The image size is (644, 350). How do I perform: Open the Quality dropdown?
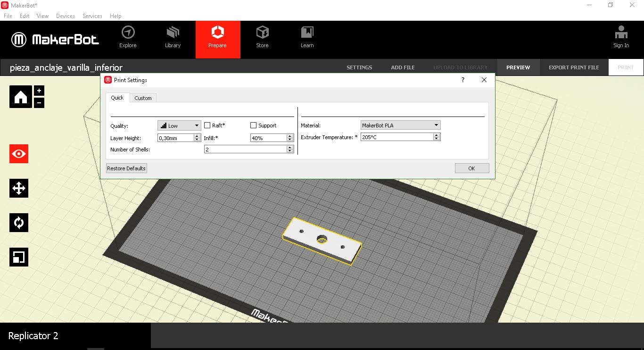[179, 125]
